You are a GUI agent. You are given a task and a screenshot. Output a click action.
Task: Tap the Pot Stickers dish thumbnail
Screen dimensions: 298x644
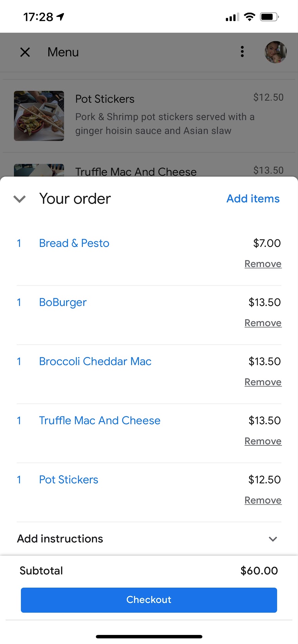point(39,116)
